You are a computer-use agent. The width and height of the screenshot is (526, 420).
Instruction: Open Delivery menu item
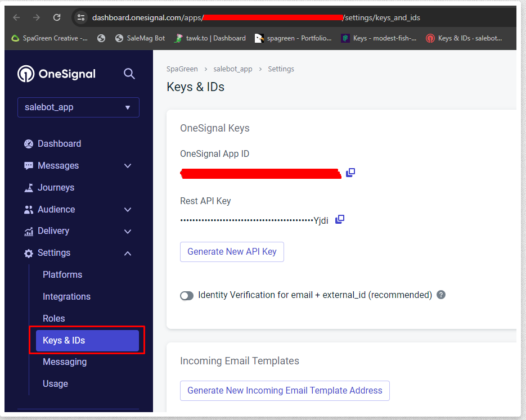[53, 231]
